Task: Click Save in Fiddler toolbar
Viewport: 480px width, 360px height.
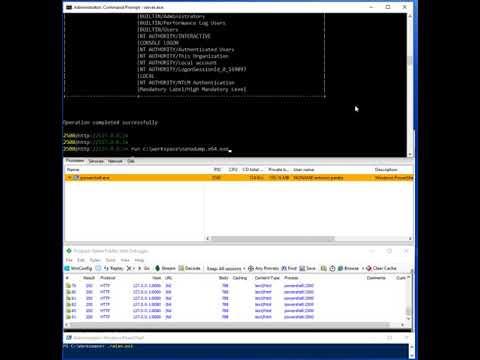Action: pos(307,268)
